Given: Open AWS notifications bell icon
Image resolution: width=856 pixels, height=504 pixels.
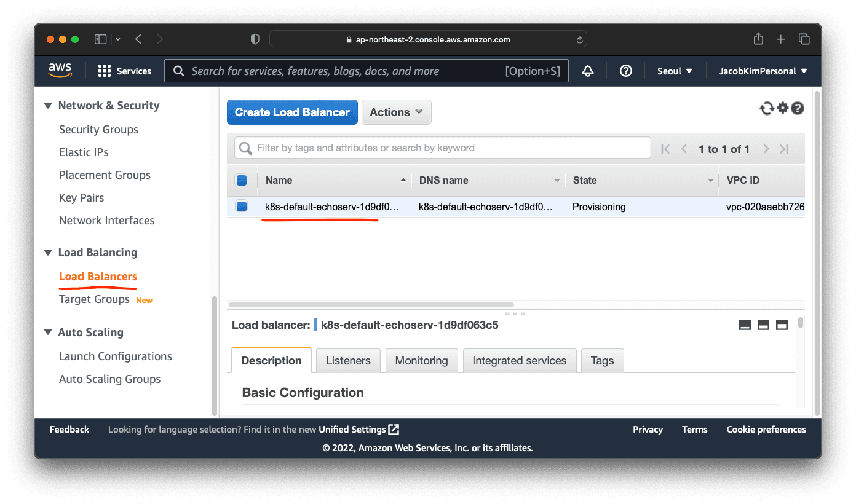Looking at the screenshot, I should click(x=588, y=71).
